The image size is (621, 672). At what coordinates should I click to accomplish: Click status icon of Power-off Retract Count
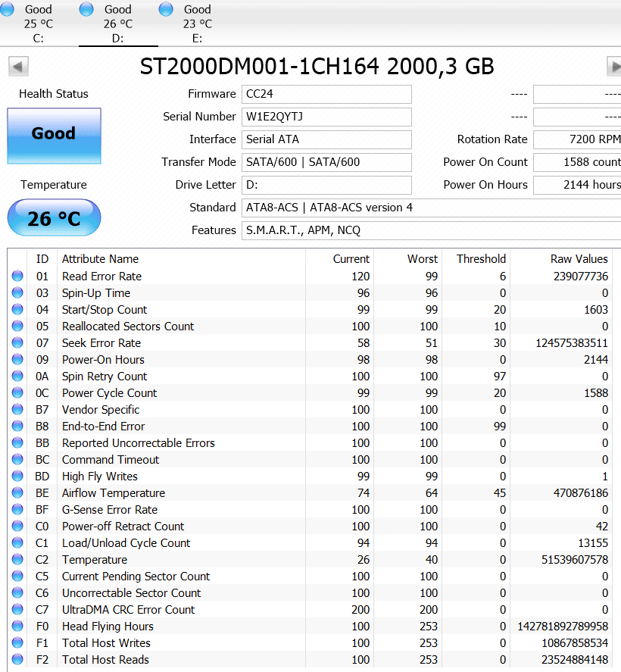coord(17,526)
